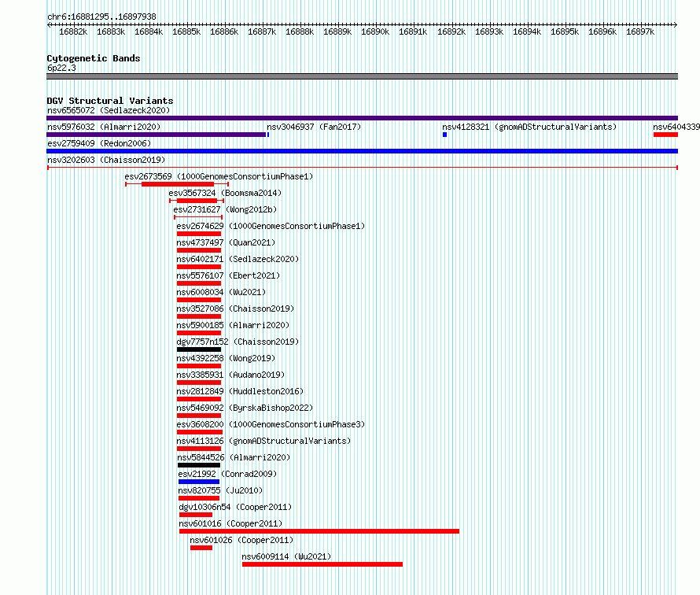Click the 16885k ruler tick
The height and width of the screenshot is (595, 700).
[x=186, y=31]
